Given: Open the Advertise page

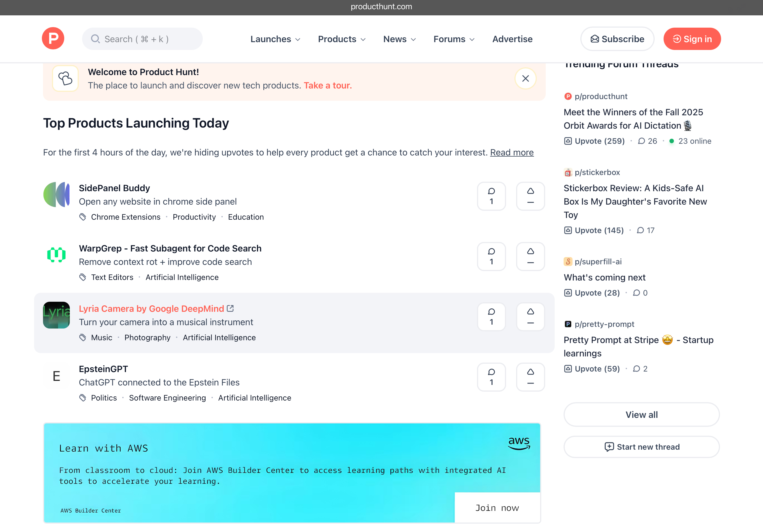Looking at the screenshot, I should 512,39.
